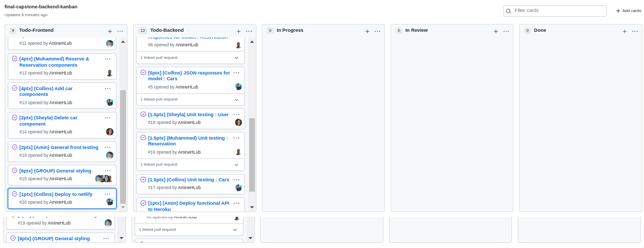
Task: Open Done column options menu
Action: click(635, 31)
